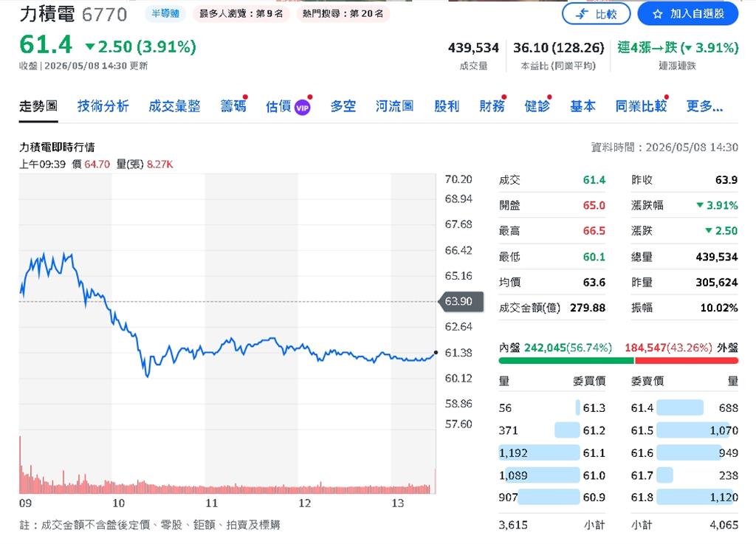This screenshot has width=756, height=544.
Task: Click the bid 小計 3,615 total
Action: click(x=513, y=525)
